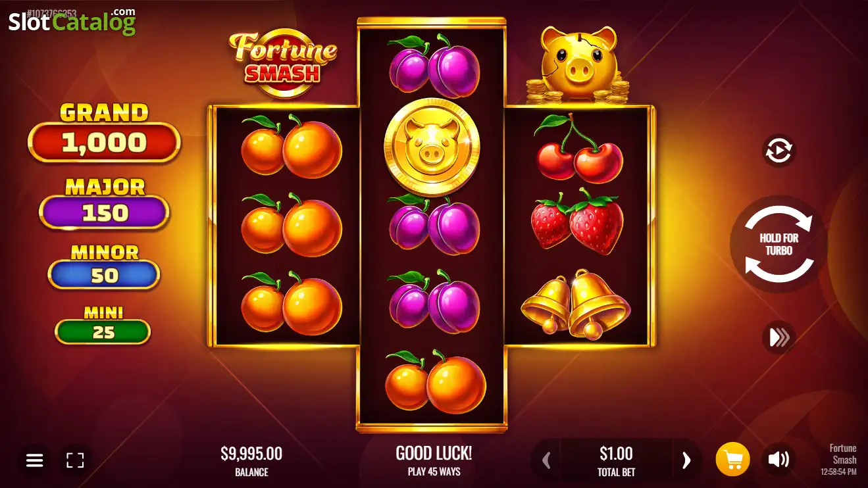868x488 pixels.
Task: Toggle the fast-forward quick spin icon
Action: 779,337
